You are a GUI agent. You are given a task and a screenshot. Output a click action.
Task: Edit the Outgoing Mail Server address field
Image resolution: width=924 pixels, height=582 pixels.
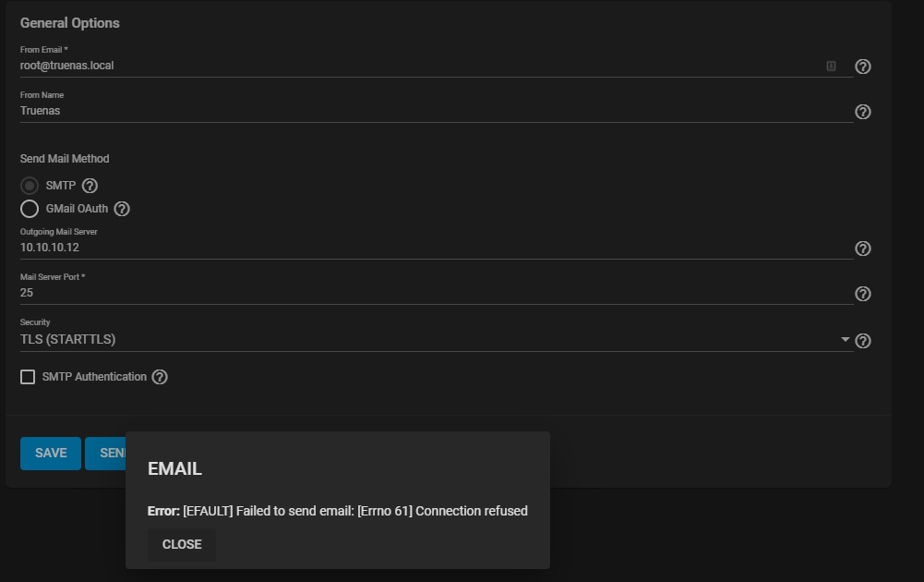click(415, 248)
